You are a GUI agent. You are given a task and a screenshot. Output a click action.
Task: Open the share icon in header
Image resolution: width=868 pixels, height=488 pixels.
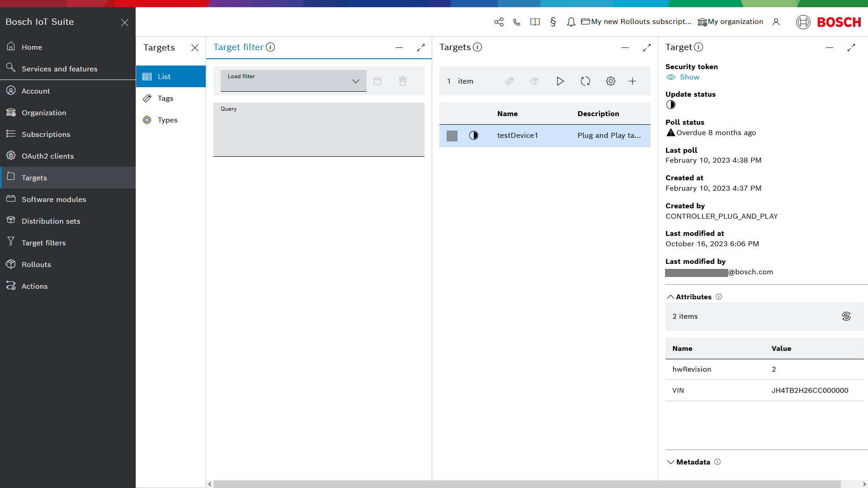[x=499, y=22]
